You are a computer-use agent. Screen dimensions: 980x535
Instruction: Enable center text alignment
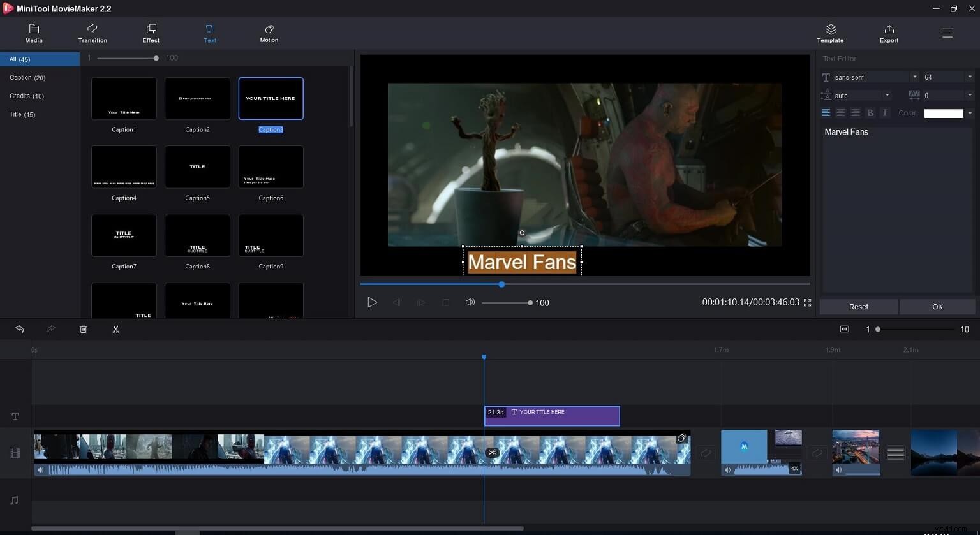click(x=840, y=112)
